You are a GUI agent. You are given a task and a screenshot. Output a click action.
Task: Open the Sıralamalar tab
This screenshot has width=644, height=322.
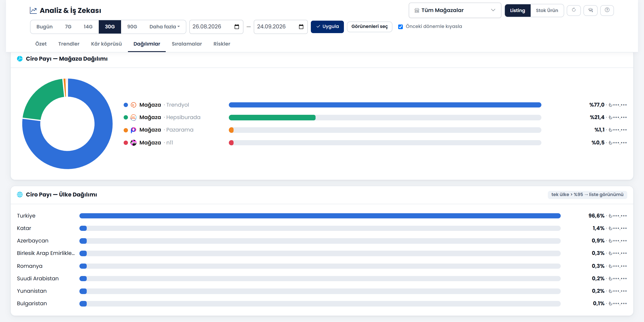pos(187,44)
